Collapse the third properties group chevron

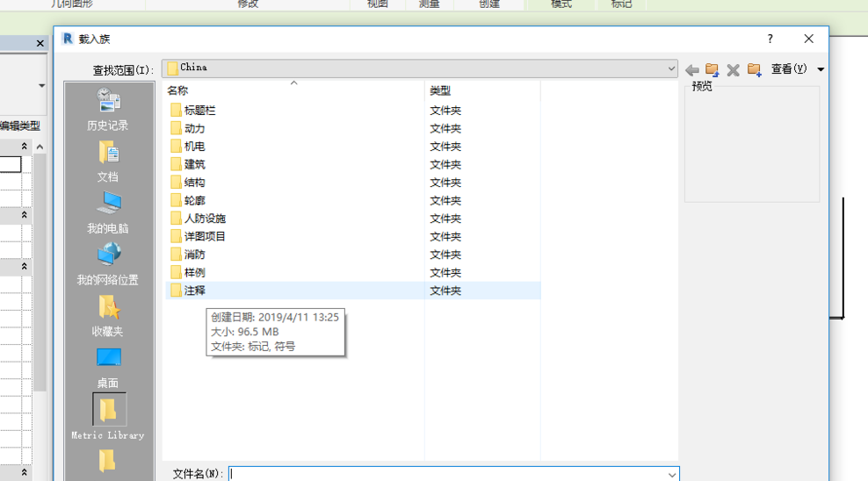(24, 266)
